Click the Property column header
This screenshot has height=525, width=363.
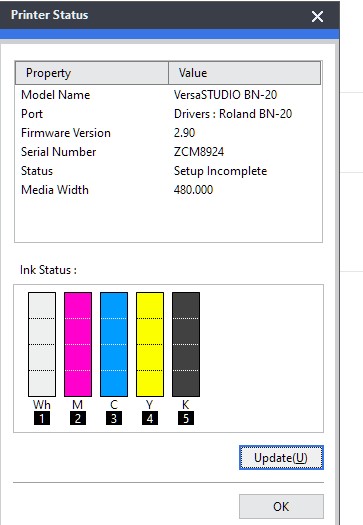point(92,73)
